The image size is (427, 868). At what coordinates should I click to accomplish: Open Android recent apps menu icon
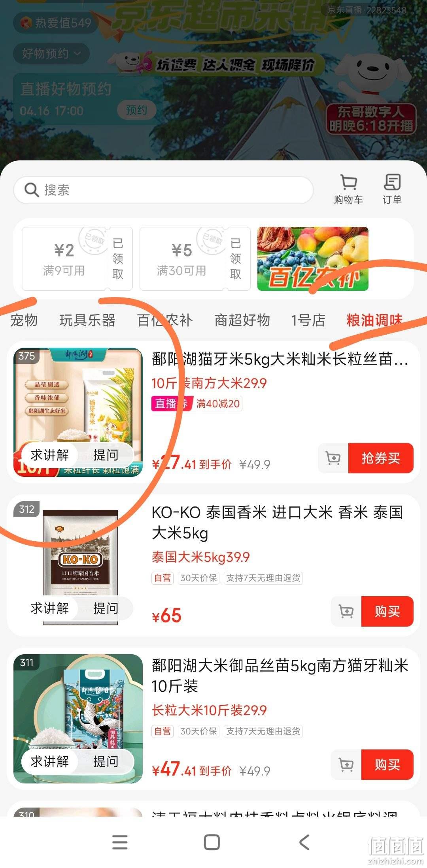120,842
